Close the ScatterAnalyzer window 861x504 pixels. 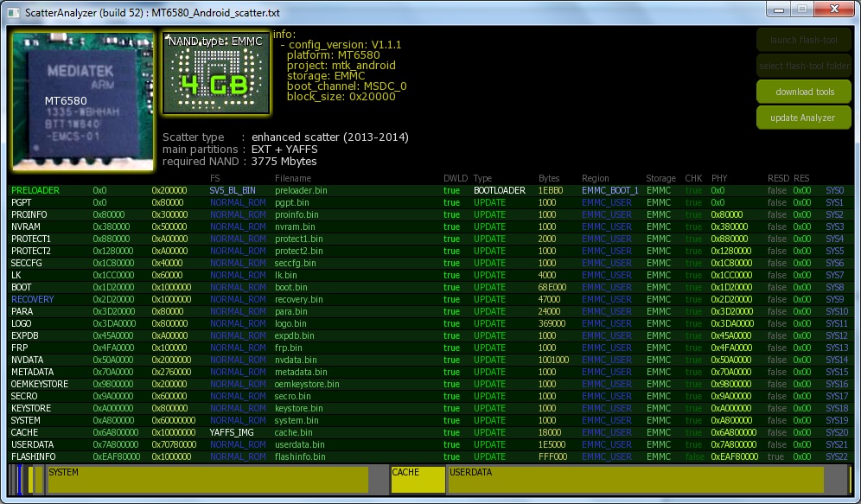point(834,10)
